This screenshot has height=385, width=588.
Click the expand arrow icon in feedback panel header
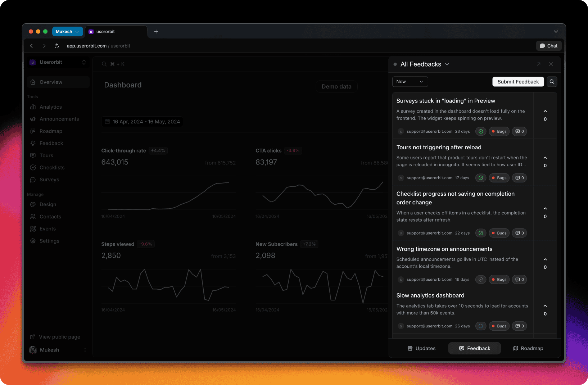pos(539,64)
